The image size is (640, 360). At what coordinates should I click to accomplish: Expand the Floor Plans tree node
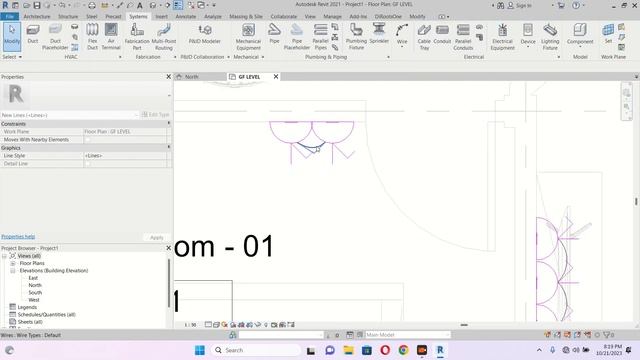click(13, 263)
